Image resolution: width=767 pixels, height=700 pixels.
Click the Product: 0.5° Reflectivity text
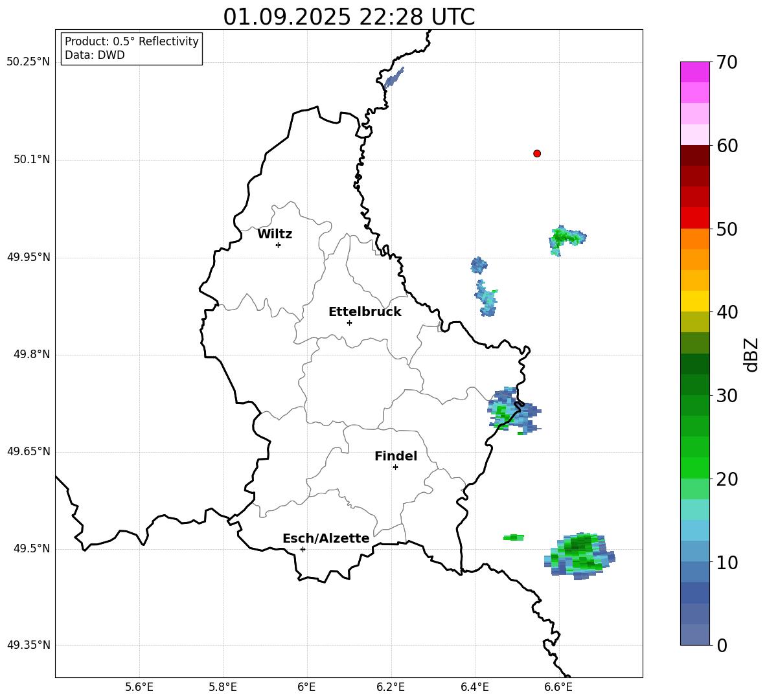point(132,41)
